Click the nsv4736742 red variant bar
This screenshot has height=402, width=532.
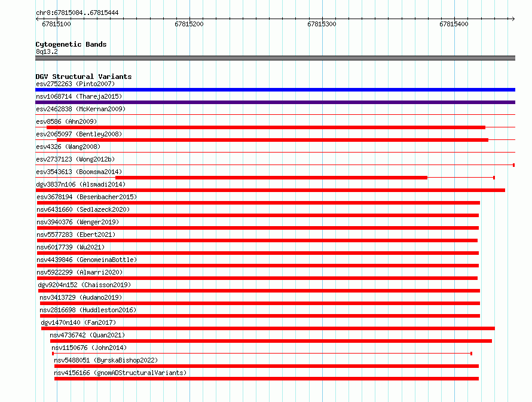[x=271, y=341]
